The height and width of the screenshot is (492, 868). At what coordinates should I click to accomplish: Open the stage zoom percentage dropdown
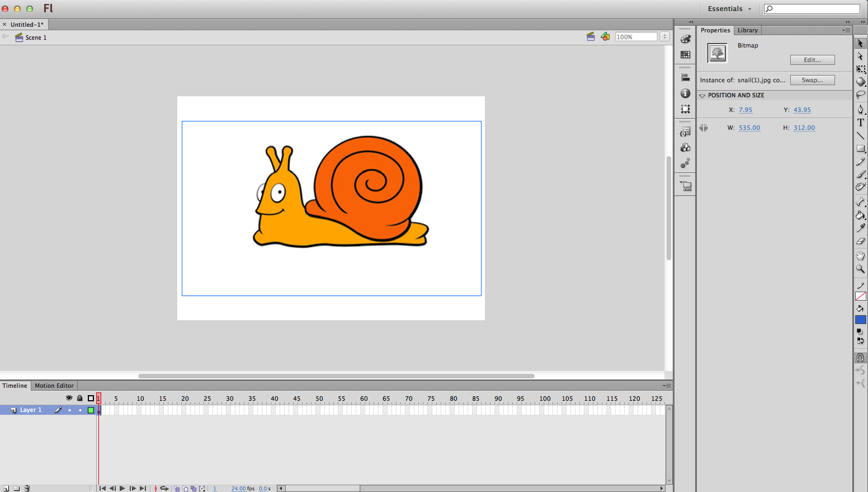[664, 36]
